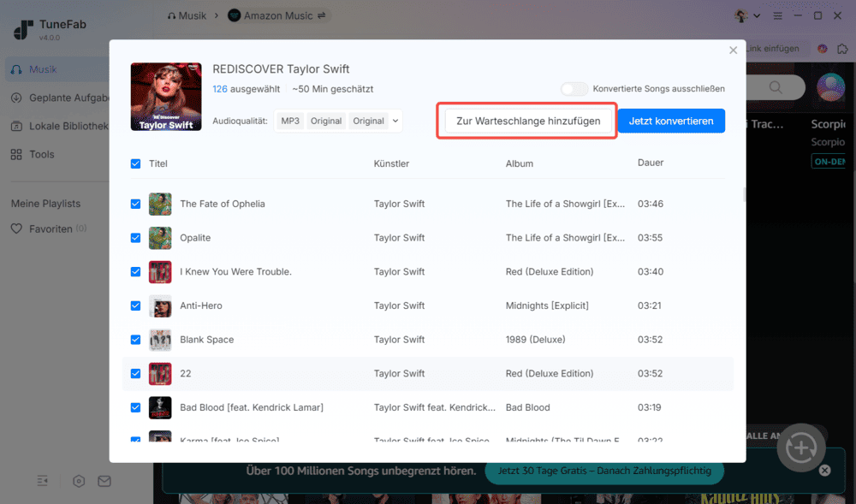Click the round purple icon near Link einfügen
The image size is (856, 504).
822,49
